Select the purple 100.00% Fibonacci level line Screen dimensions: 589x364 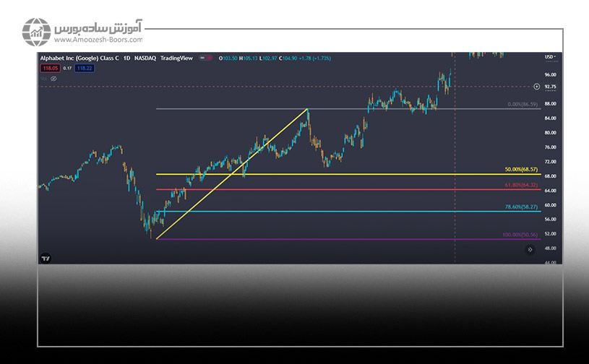pos(325,239)
